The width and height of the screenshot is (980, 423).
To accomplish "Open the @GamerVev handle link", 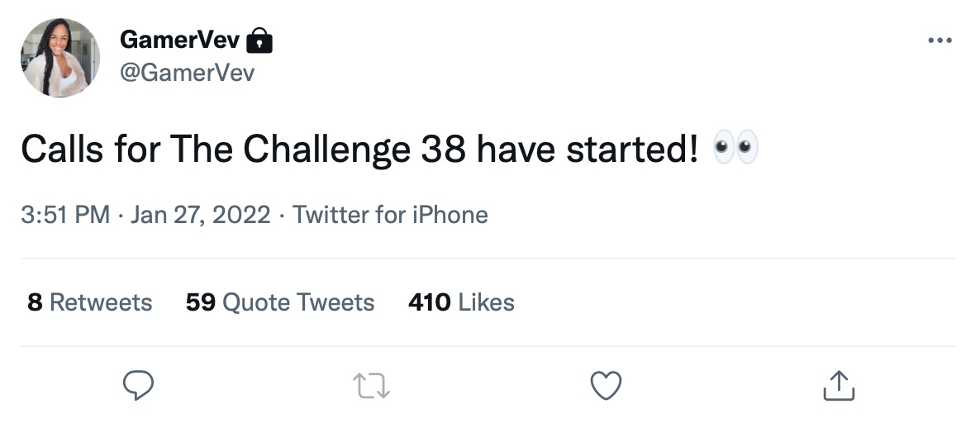I will (187, 73).
